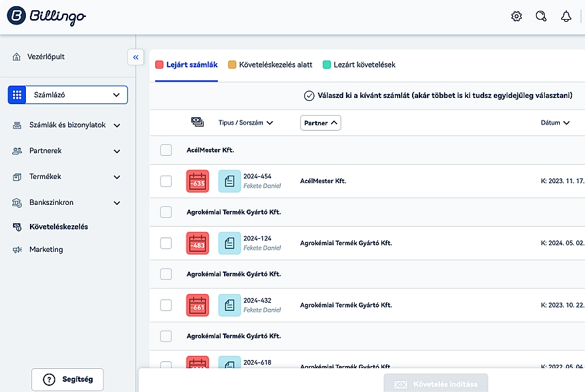Sort by Partner column dropdown

pyautogui.click(x=320, y=123)
